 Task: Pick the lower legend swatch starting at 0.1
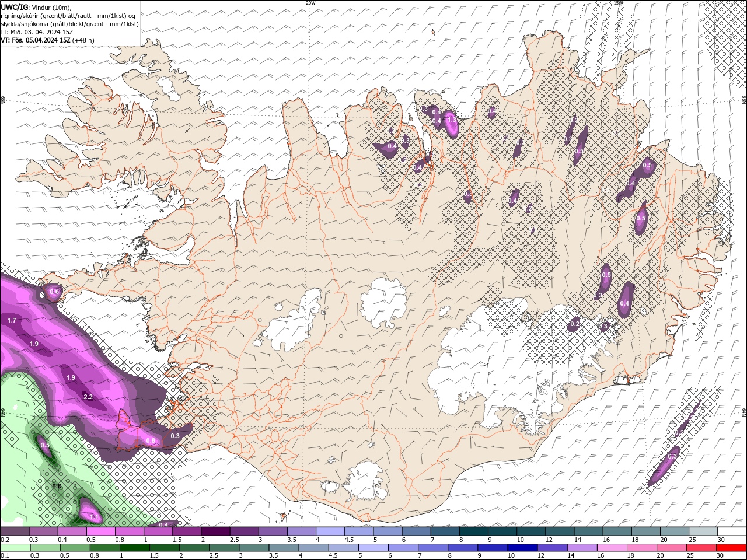click(x=15, y=548)
